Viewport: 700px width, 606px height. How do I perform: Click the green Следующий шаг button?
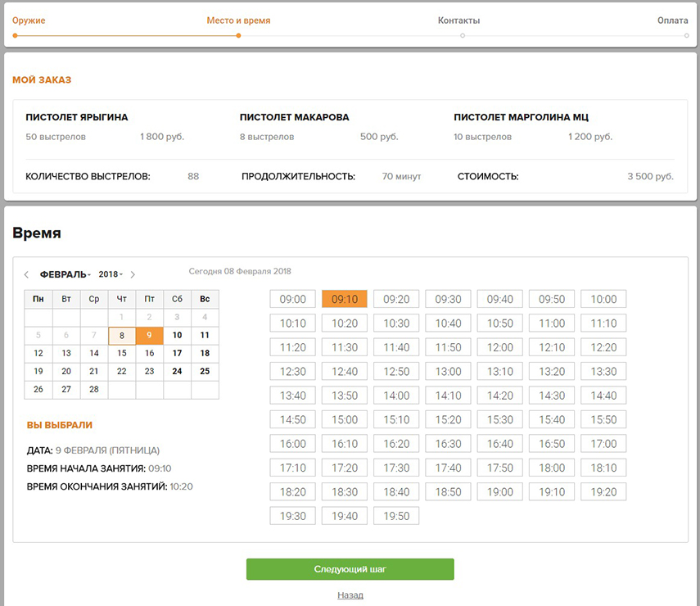click(350, 569)
